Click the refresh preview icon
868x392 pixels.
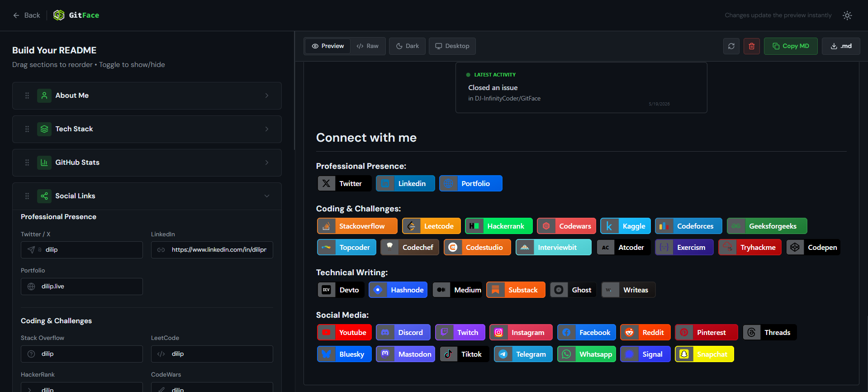pyautogui.click(x=731, y=46)
